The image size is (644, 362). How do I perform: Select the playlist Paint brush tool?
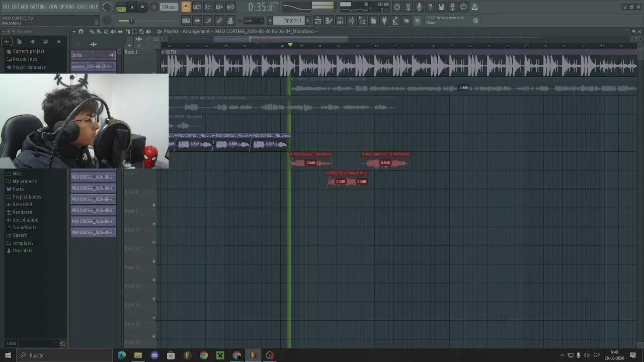pyautogui.click(x=99, y=32)
